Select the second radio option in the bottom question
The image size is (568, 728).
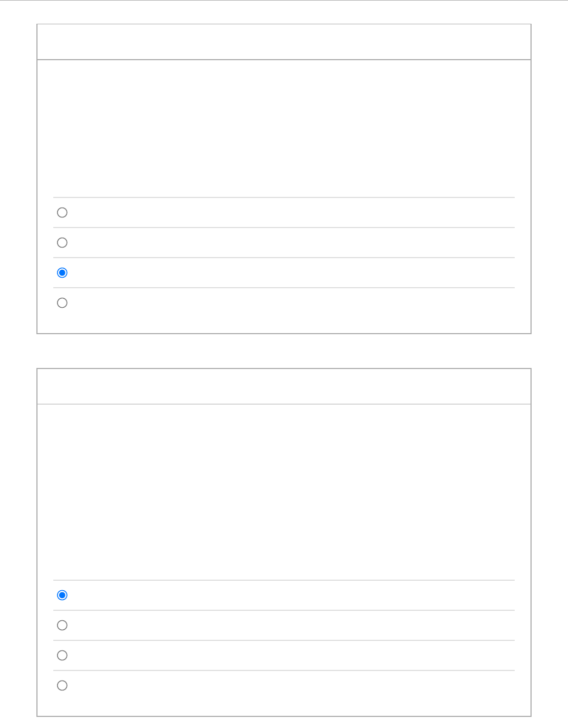click(62, 626)
